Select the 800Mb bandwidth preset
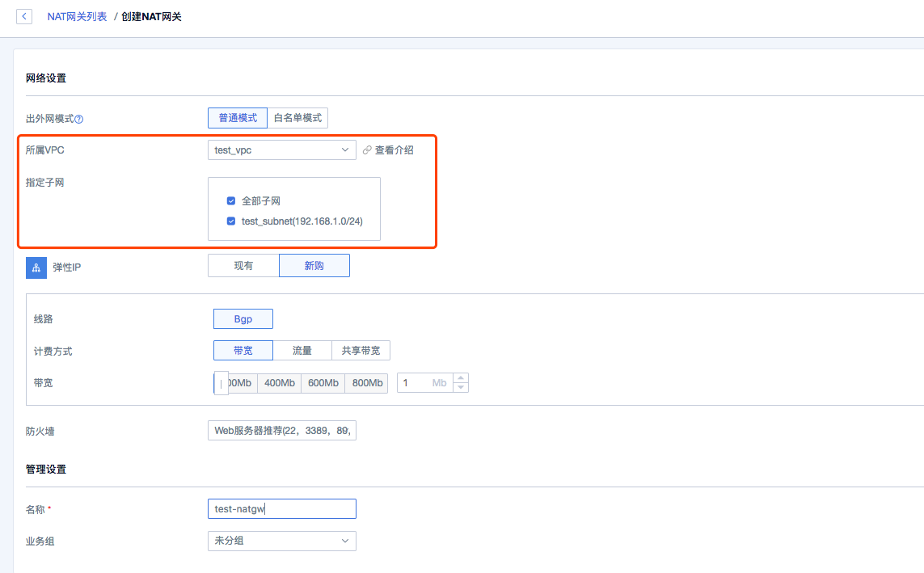 366,383
